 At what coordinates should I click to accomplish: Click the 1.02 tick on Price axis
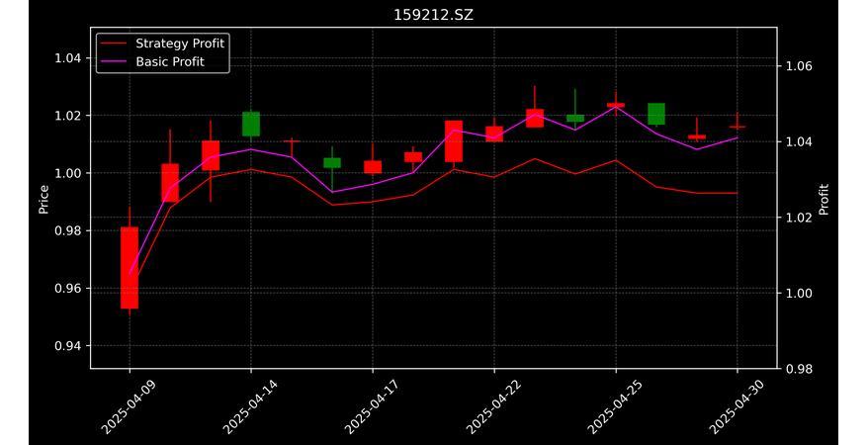tap(67, 116)
